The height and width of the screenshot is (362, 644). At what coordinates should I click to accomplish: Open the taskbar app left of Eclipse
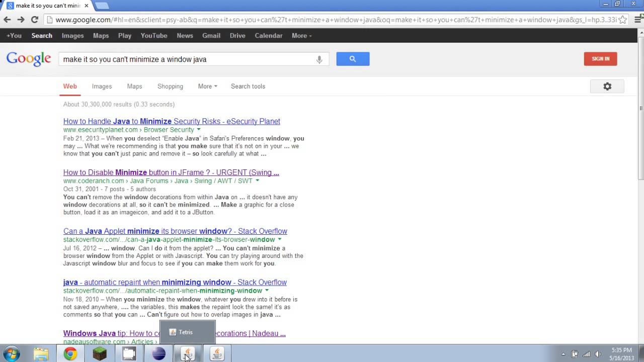(129, 354)
